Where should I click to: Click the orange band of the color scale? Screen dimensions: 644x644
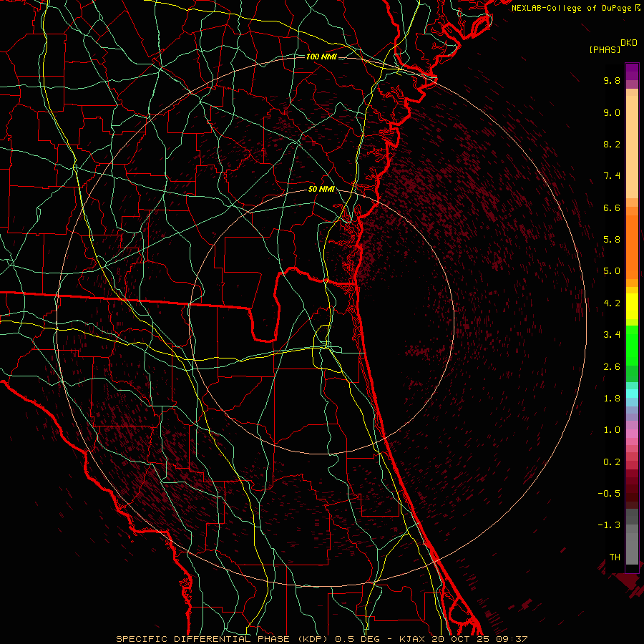point(632,243)
